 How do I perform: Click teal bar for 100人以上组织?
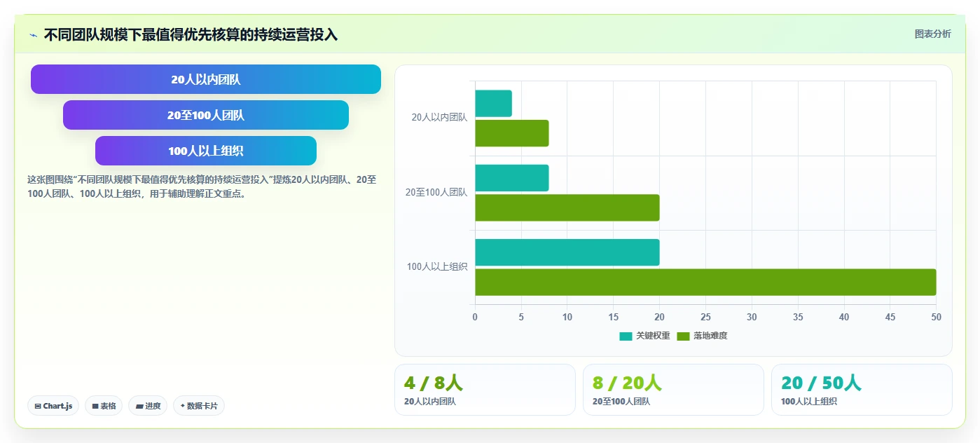click(x=567, y=252)
